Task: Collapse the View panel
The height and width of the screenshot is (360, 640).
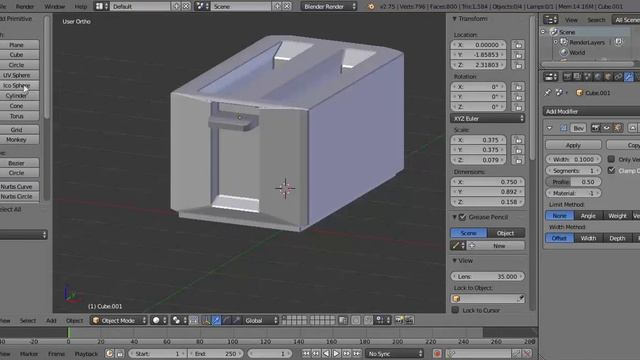Action: click(454, 260)
